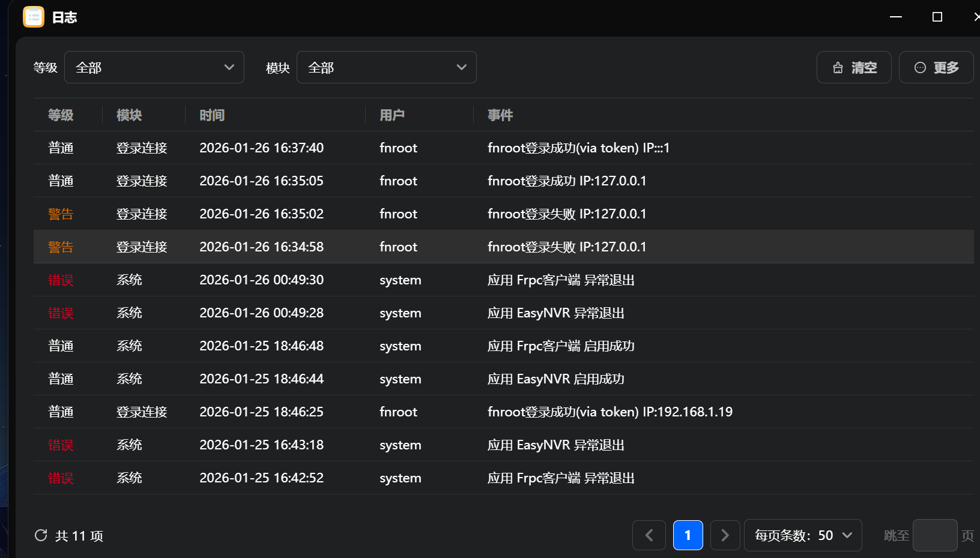The image size is (980, 558).
Task: Click the refresh icon beside 共 11 项
Action: point(41,535)
